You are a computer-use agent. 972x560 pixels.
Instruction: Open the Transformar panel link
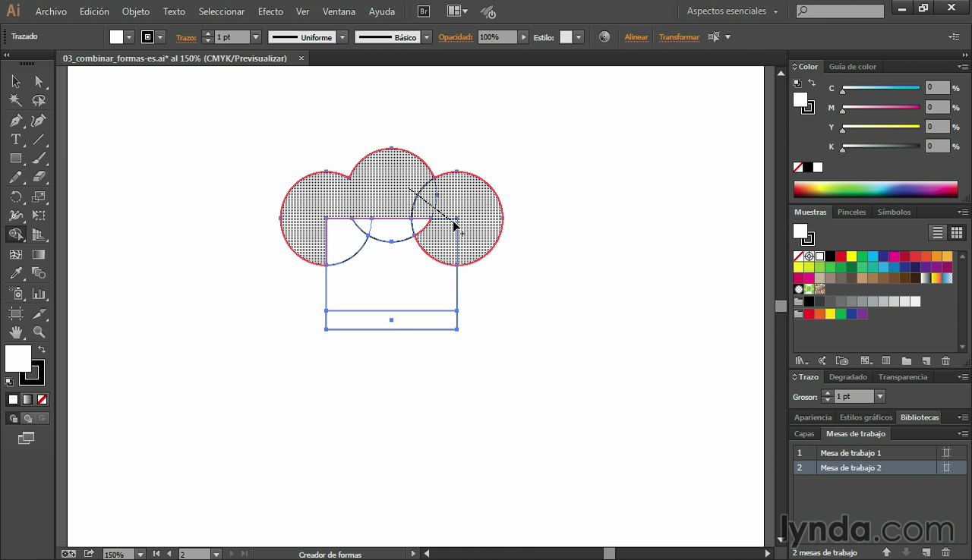point(679,37)
